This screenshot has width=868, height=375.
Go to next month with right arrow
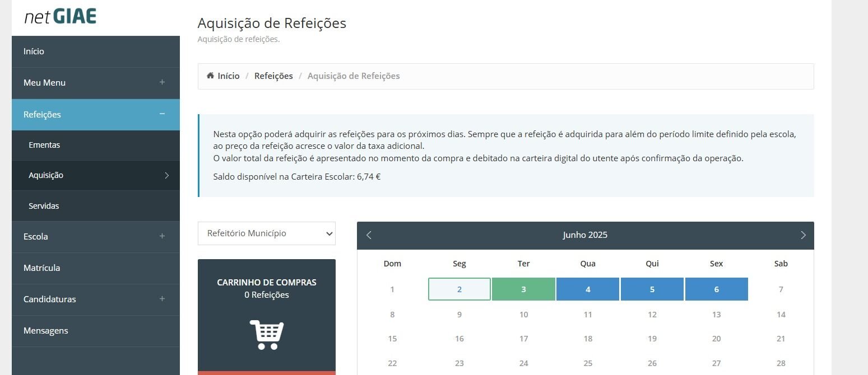803,235
